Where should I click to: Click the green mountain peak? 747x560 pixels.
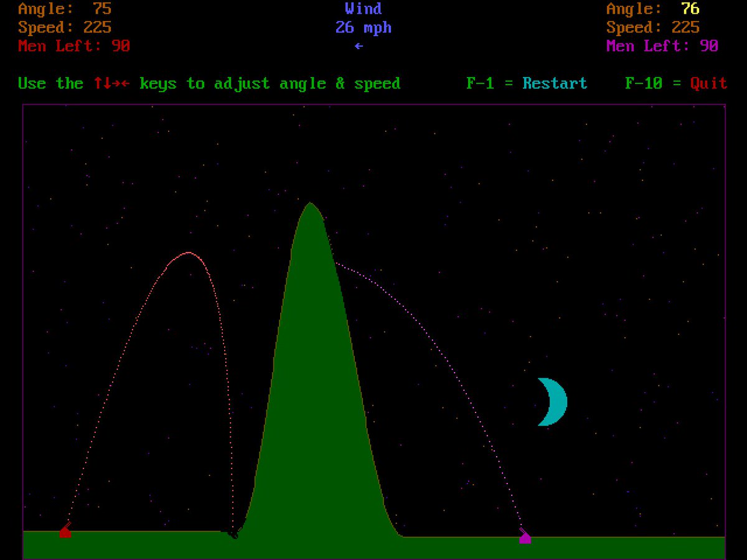(310, 206)
